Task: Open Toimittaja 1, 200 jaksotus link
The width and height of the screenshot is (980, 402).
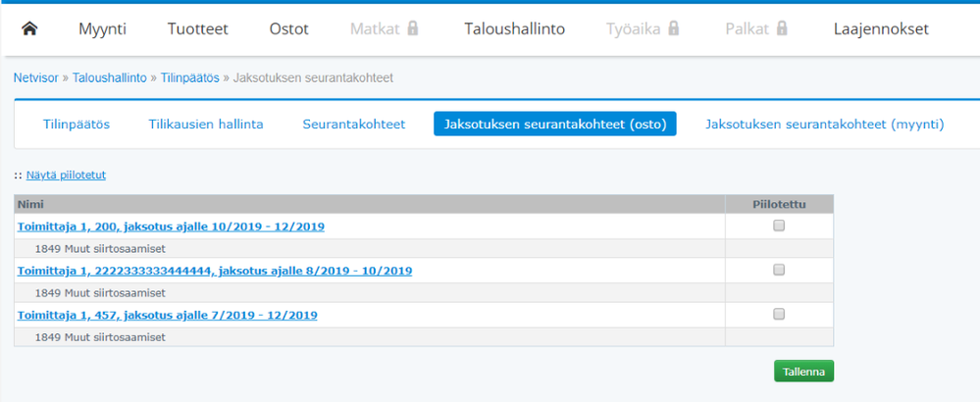Action: [171, 226]
